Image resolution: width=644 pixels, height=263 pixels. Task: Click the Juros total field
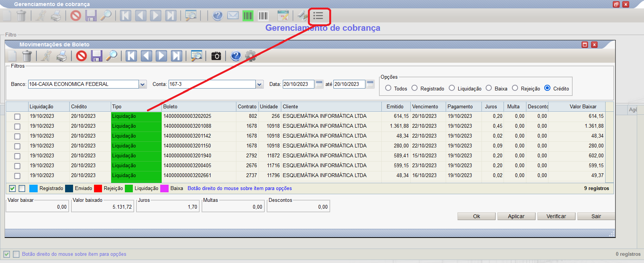(168, 207)
